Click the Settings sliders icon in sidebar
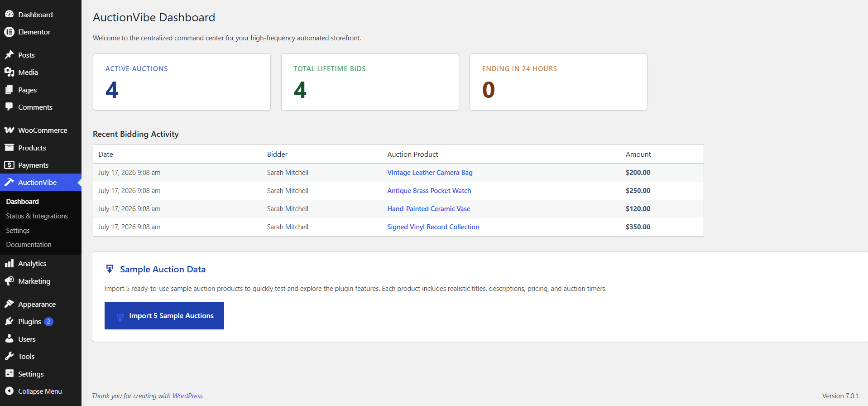 coord(9,374)
